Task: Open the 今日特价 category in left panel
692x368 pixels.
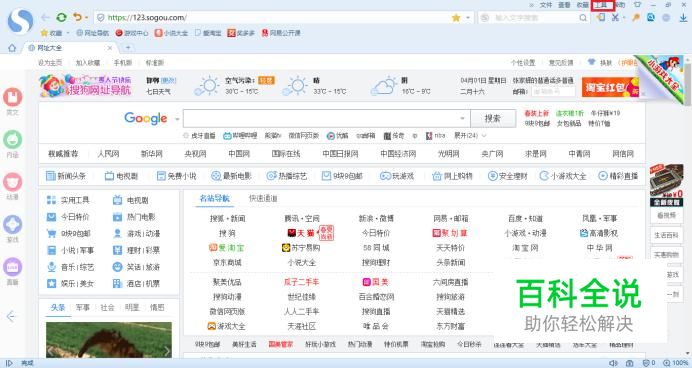Action: (x=68, y=217)
